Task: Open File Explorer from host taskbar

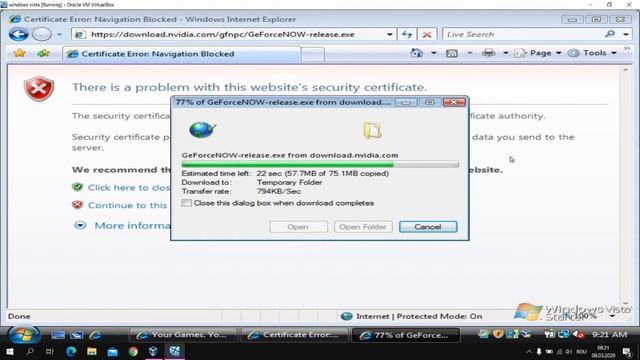Action: click(x=92, y=351)
